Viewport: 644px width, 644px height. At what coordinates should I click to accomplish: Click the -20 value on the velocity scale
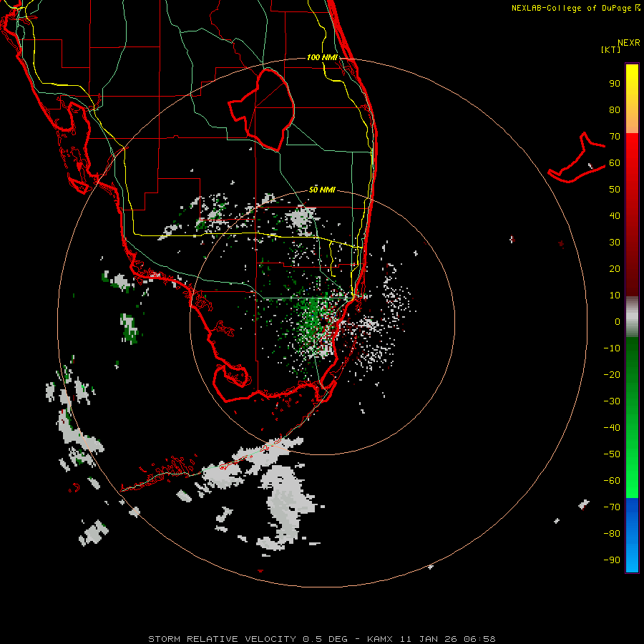[x=612, y=375]
